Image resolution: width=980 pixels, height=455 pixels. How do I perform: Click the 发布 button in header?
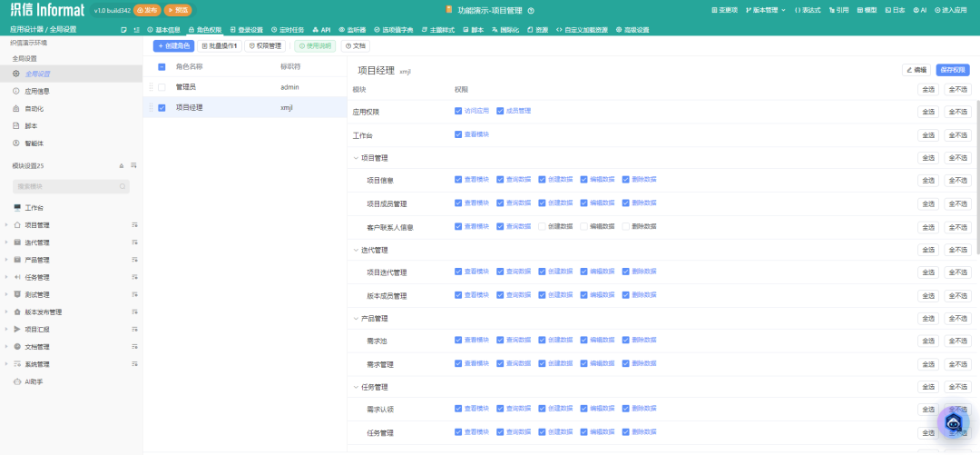point(148,11)
